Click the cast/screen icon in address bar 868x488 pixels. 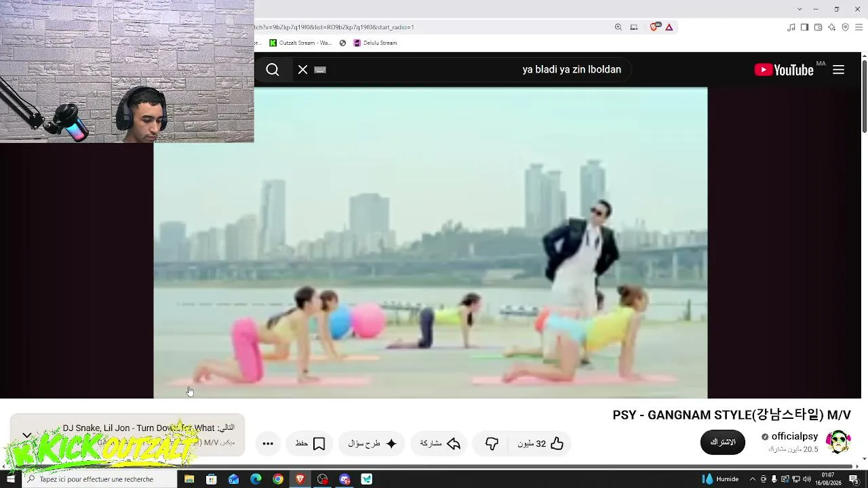tap(634, 27)
